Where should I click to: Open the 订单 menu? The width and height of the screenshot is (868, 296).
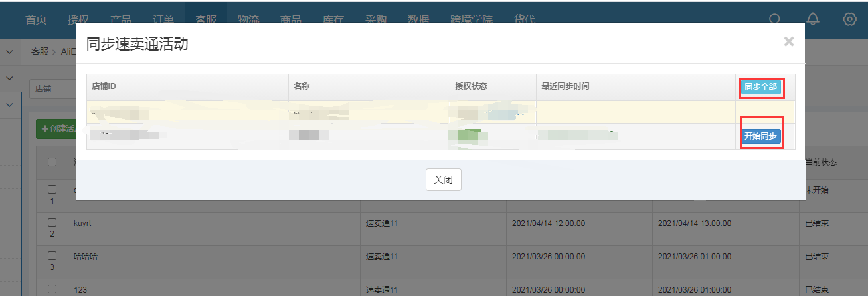163,19
